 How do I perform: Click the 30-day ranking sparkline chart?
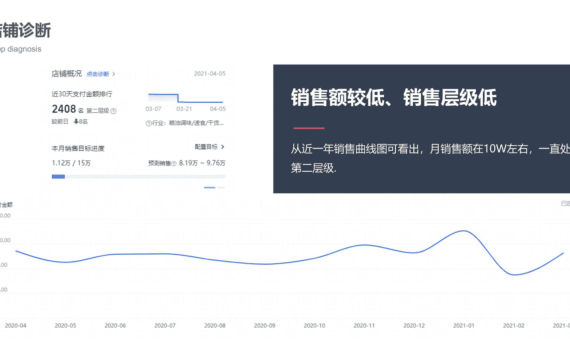pyautogui.click(x=186, y=98)
